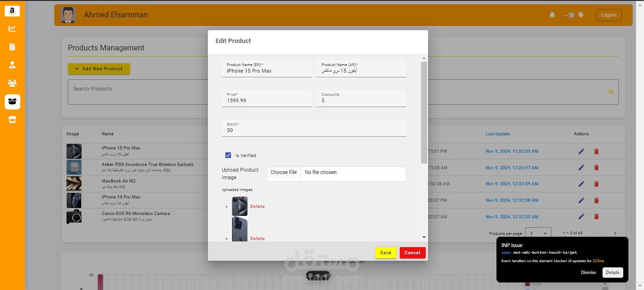644x290 pixels.
Task: Go to next page of products
Action: 615,233
